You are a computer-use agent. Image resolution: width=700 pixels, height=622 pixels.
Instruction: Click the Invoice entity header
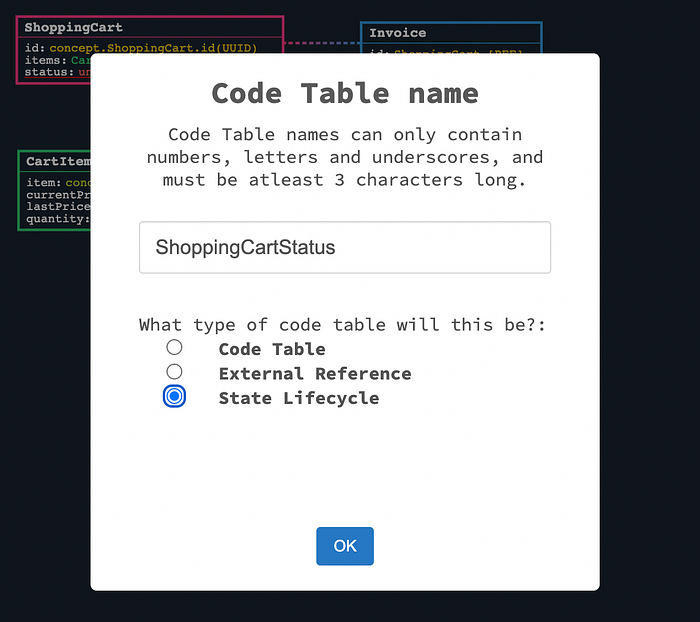[x=451, y=33]
